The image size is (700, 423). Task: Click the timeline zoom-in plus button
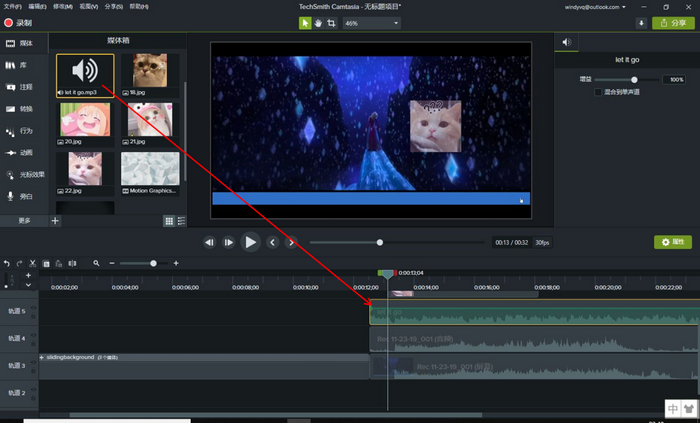(x=176, y=263)
